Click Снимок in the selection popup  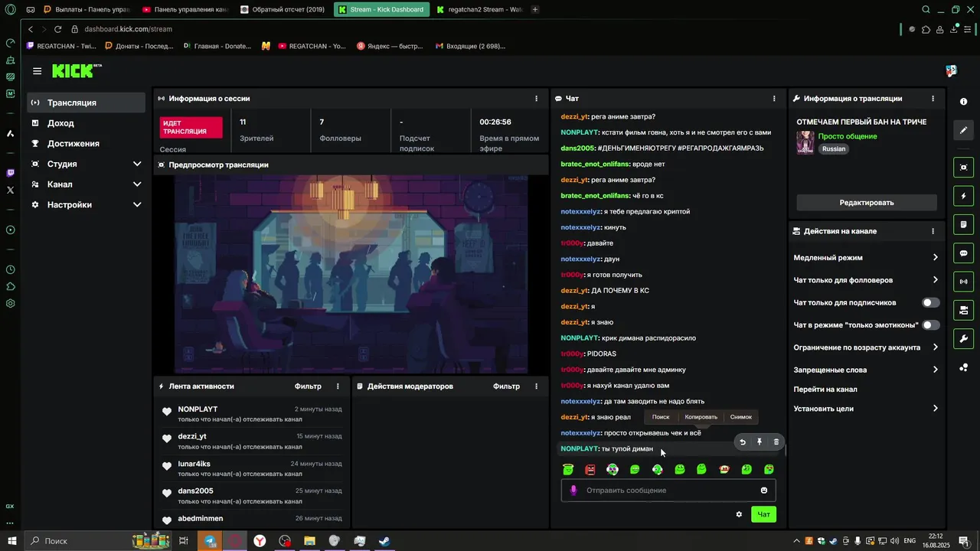741,417
